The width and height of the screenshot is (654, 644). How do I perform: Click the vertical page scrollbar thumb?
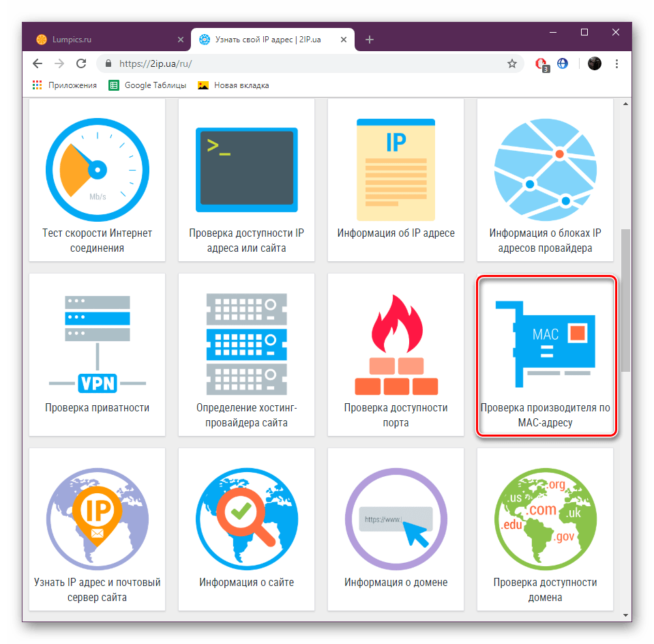click(x=625, y=300)
